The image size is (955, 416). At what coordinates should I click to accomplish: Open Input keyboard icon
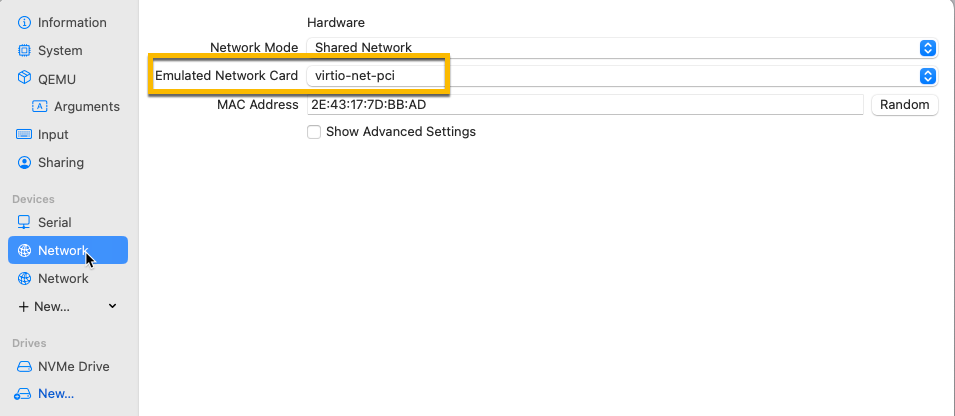24,135
